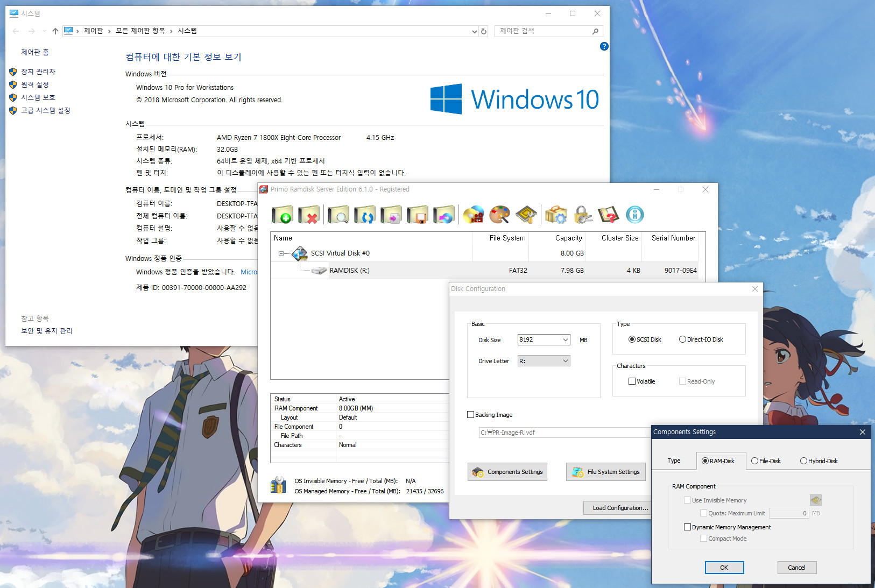Click the 원격 설정 link
875x588 pixels.
[35, 84]
